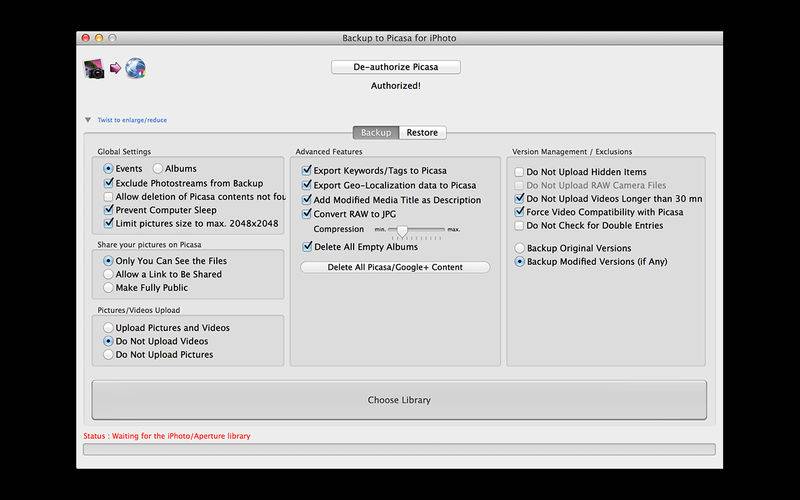
Task: Choose Make Fully Public option
Action: (x=109, y=288)
